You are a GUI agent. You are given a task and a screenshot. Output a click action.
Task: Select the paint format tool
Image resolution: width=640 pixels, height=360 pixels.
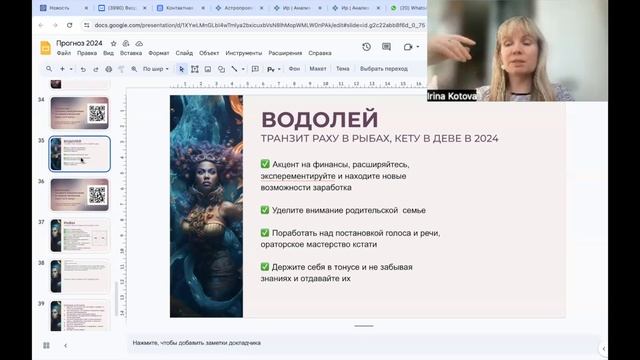point(121,69)
